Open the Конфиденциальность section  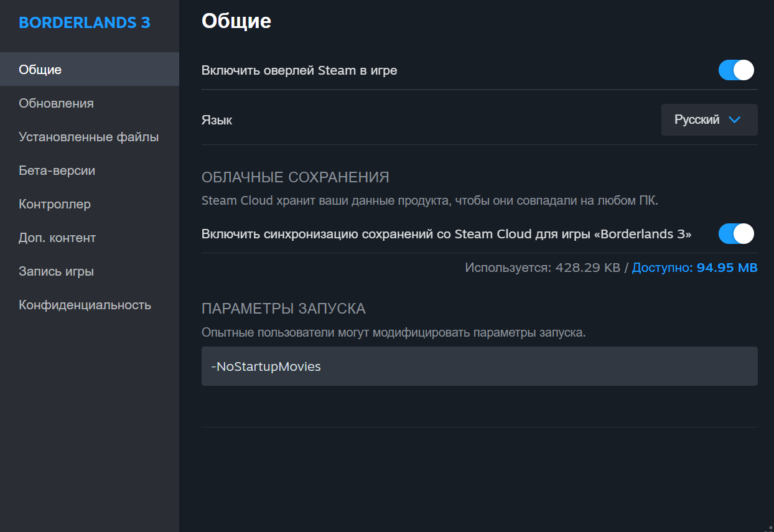(90, 304)
